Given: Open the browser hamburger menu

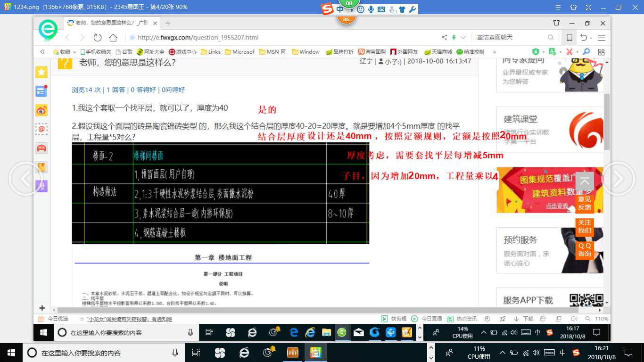Looking at the screenshot, I should coord(602,38).
